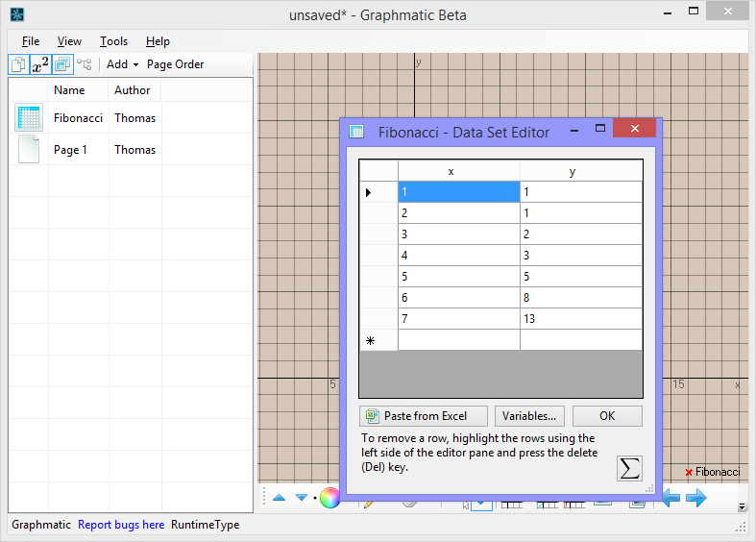756x542 pixels.
Task: Select the x cell containing 7
Action: (x=459, y=319)
